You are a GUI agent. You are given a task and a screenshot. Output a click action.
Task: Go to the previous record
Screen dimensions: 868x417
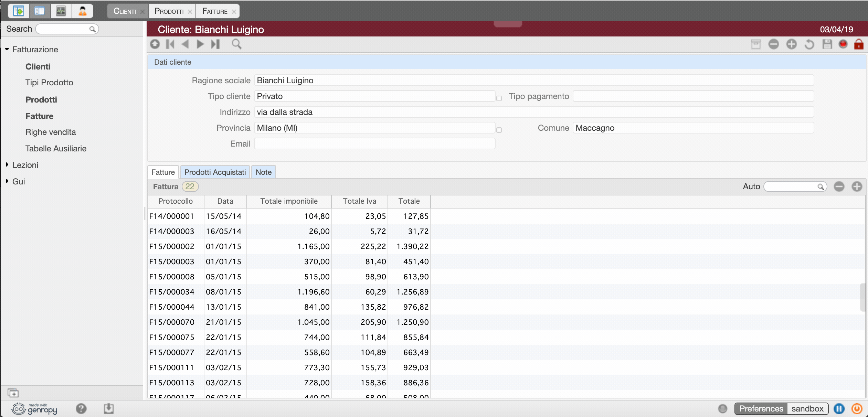185,44
